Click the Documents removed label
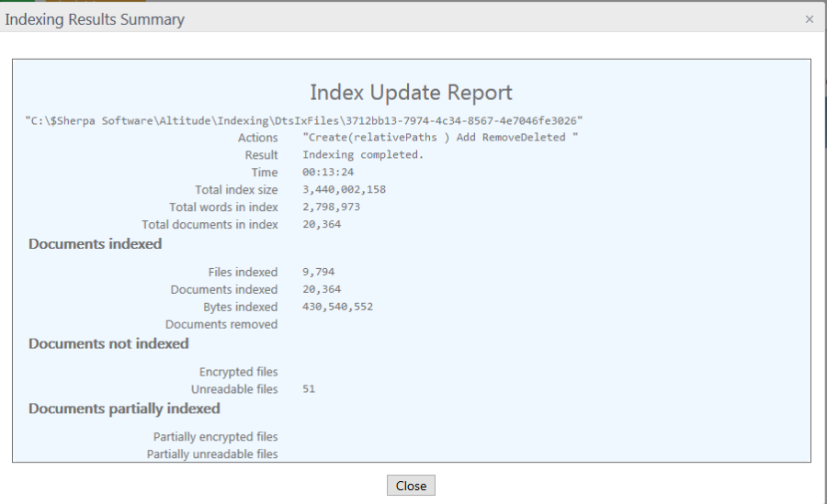 [x=221, y=325]
